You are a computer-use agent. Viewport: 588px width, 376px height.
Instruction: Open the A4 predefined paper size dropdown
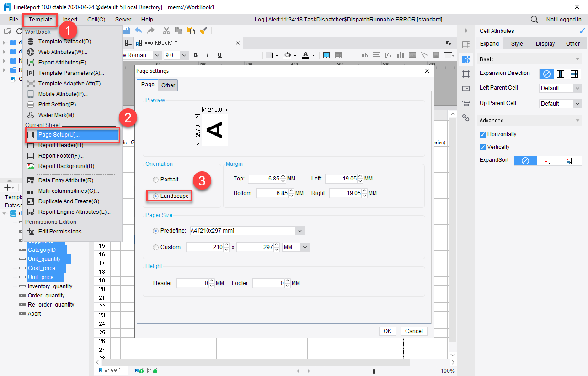coord(299,231)
